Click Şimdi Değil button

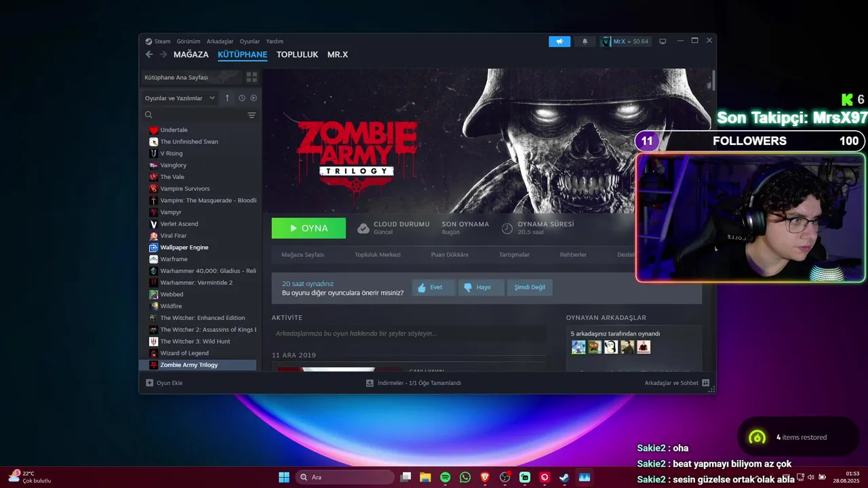(530, 287)
